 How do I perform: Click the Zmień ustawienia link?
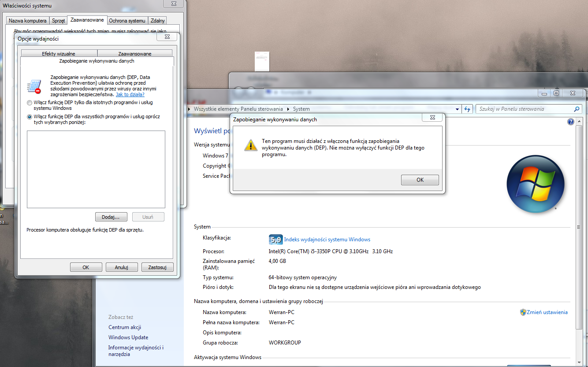[x=547, y=312]
